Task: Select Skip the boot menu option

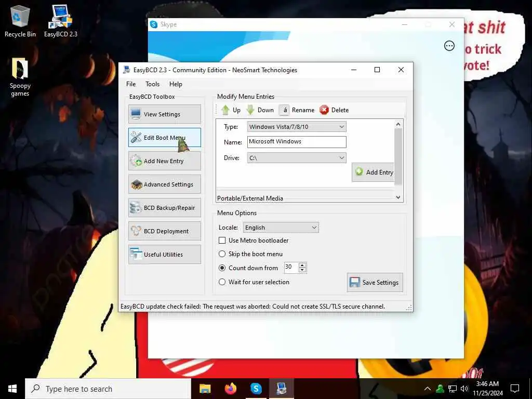Action: coord(222,254)
